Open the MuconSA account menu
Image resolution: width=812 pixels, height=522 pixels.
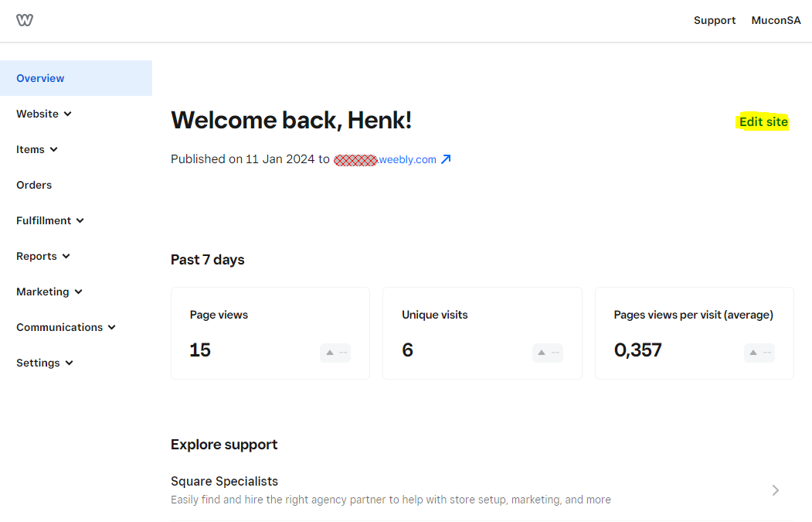(x=776, y=20)
